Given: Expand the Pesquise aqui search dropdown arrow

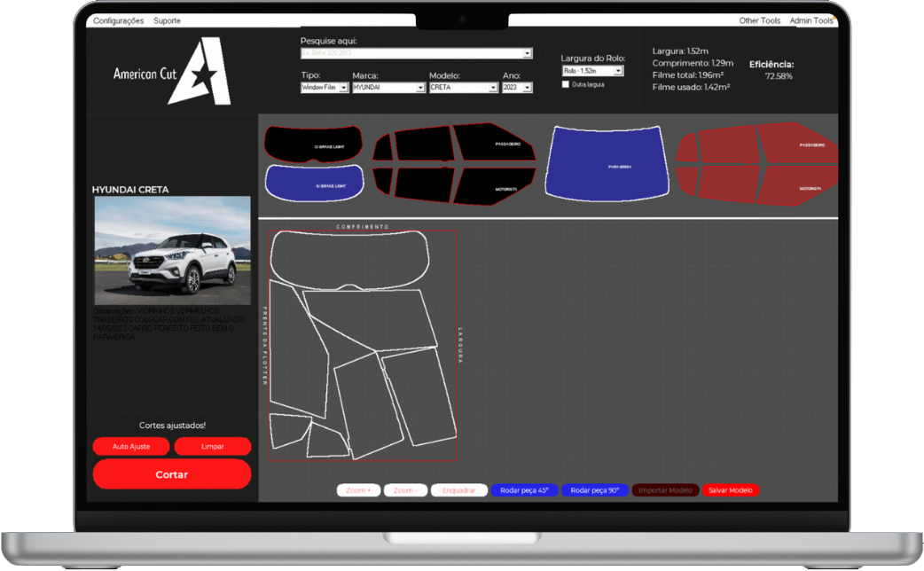Looking at the screenshot, I should click(x=528, y=53).
